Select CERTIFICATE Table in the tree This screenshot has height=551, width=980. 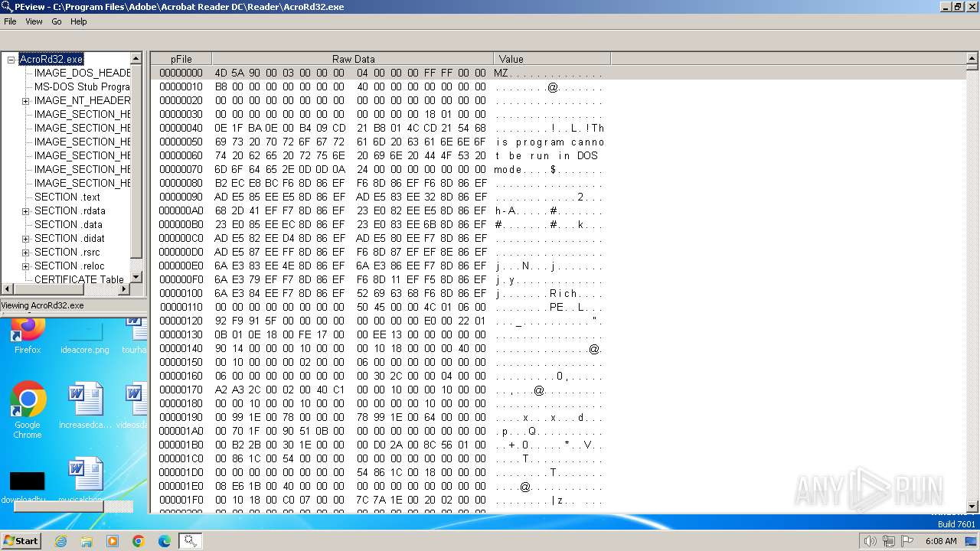click(79, 279)
